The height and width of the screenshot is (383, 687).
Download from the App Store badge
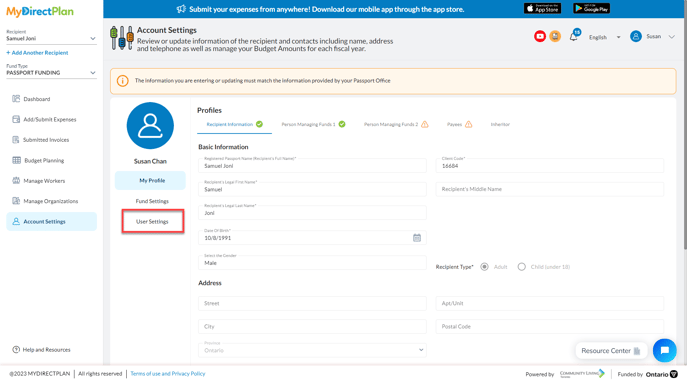pos(542,8)
